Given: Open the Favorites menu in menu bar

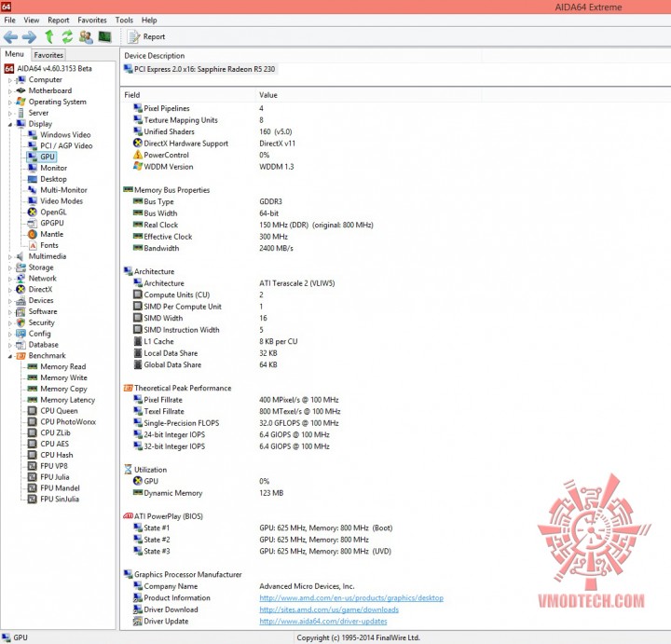Looking at the screenshot, I should [92, 21].
